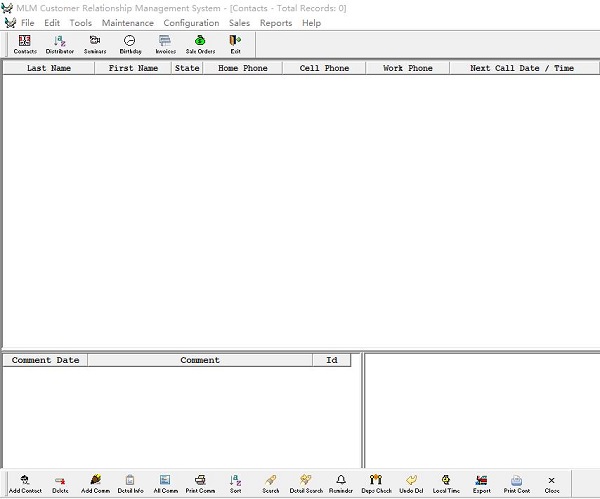600x499 pixels.
Task: Run the Dupe Check icon
Action: pyautogui.click(x=376, y=484)
